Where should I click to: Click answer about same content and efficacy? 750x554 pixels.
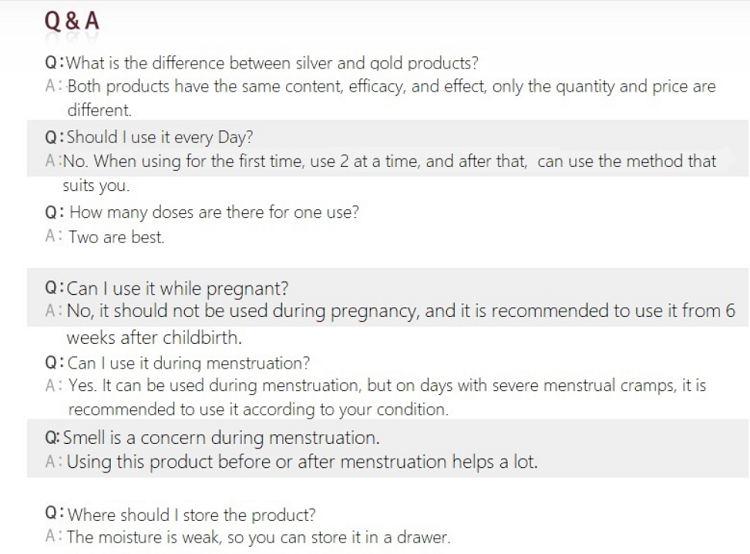pyautogui.click(x=391, y=87)
